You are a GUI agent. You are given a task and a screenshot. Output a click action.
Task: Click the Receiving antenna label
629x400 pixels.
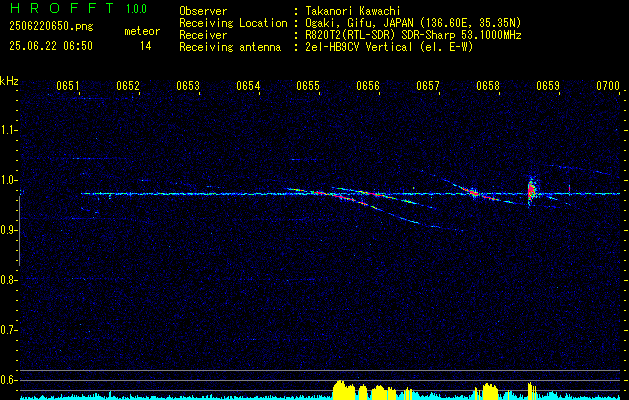(x=230, y=47)
